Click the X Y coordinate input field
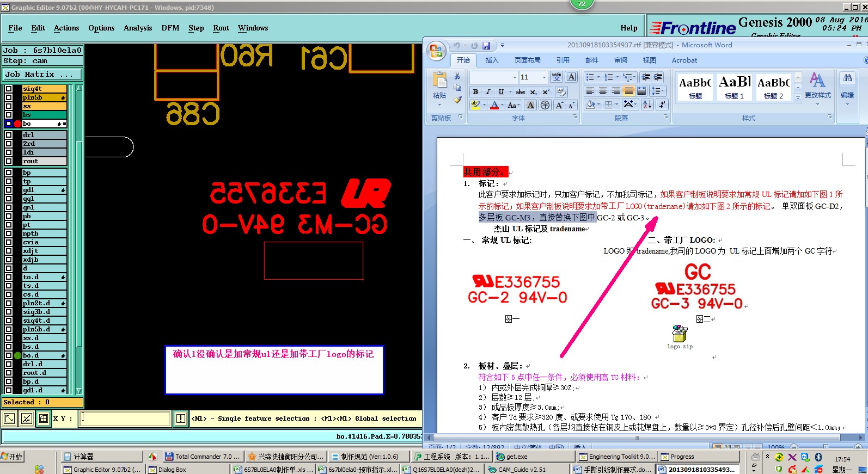Viewport: 868px width, 474px height. tap(125, 418)
